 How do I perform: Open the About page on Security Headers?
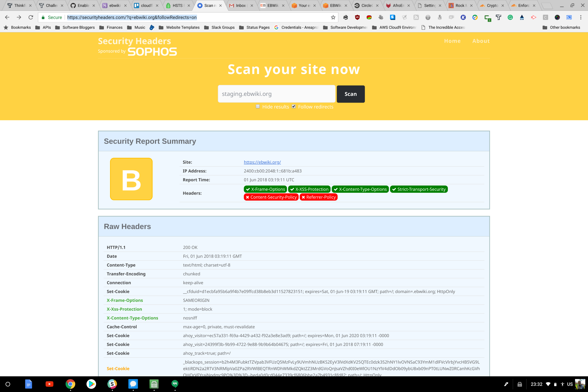pyautogui.click(x=481, y=41)
